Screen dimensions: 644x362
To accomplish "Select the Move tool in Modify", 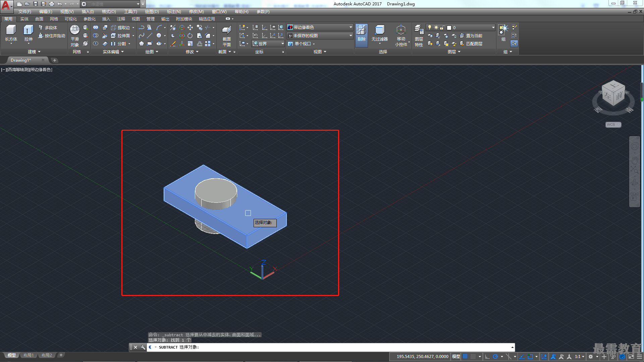I will [x=190, y=27].
